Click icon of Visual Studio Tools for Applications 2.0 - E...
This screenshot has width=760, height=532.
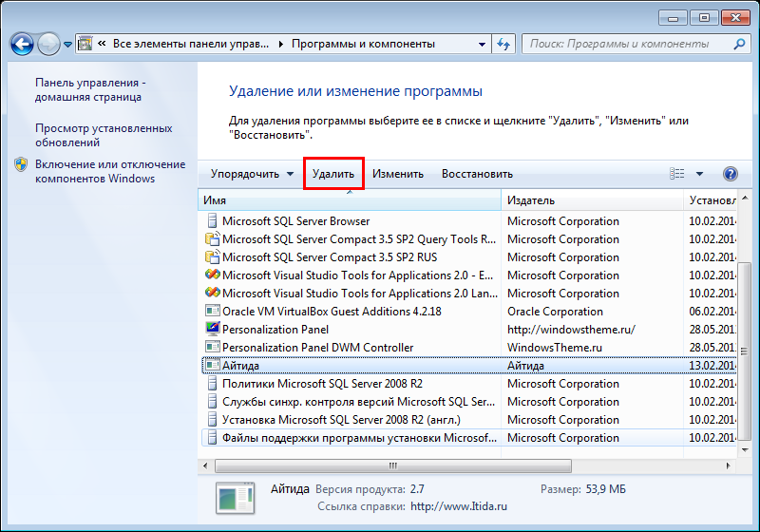tap(212, 275)
